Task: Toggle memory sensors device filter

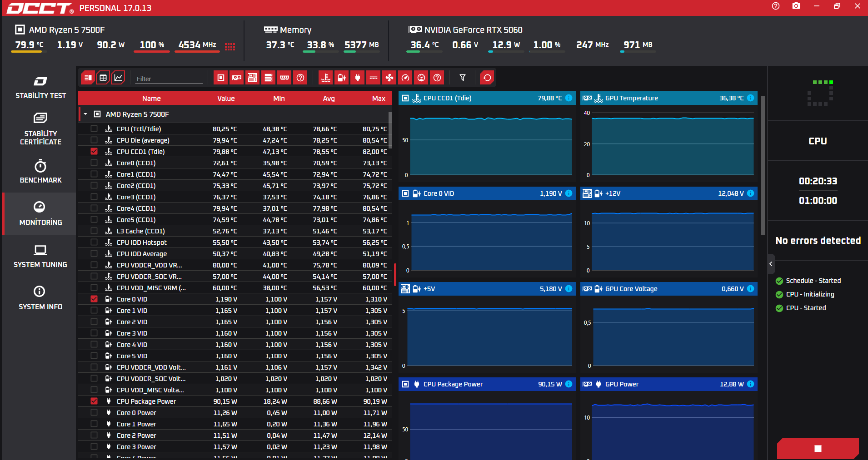Action: [284, 78]
